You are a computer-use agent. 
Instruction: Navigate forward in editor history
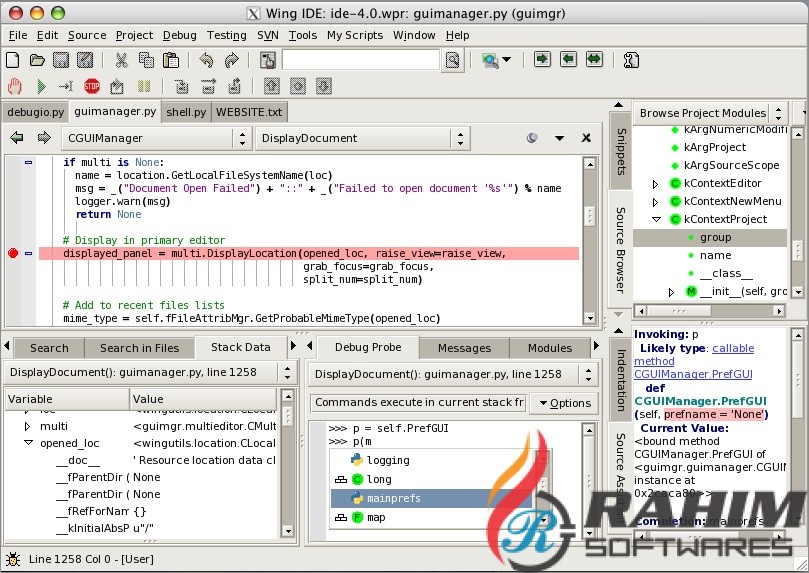pyautogui.click(x=44, y=138)
